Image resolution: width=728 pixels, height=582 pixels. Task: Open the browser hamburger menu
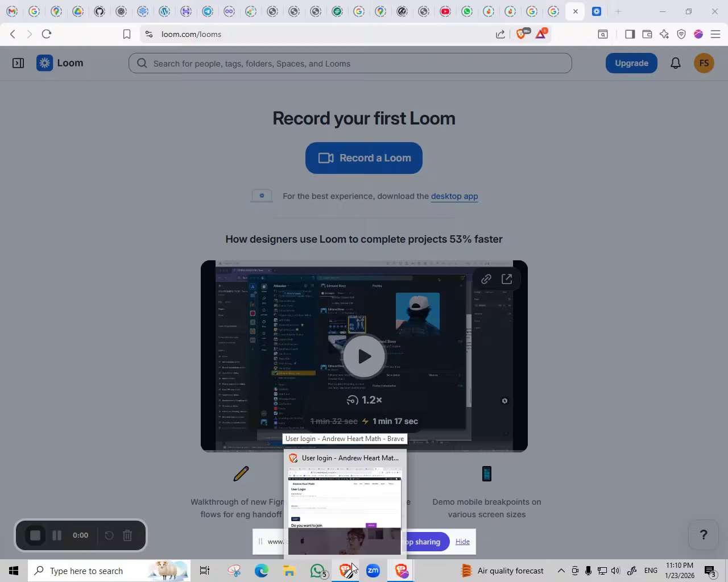715,34
